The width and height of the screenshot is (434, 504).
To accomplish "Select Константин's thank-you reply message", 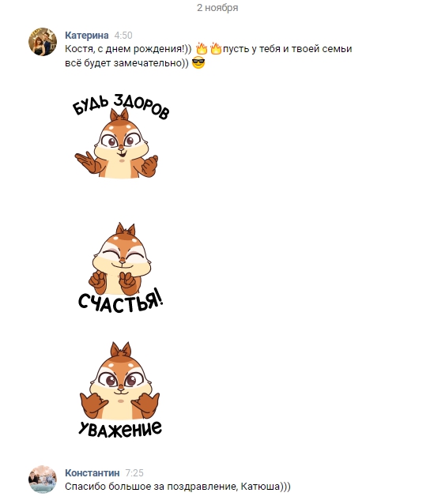I will point(178,487).
